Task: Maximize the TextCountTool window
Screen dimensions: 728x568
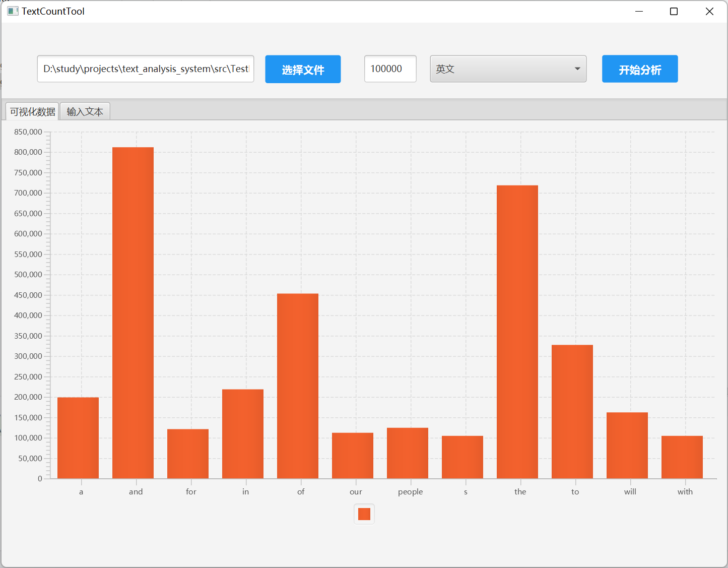Action: click(674, 12)
